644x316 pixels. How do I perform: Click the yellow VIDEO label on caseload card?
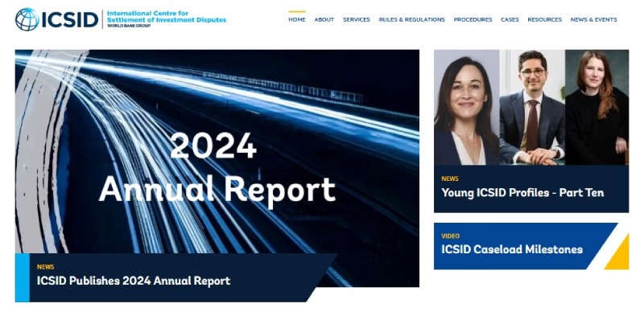[450, 236]
